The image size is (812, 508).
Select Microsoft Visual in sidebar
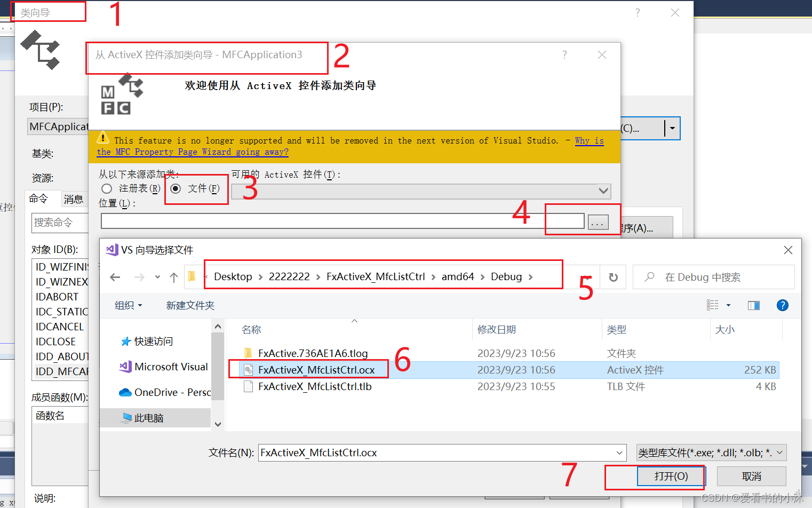coord(164,367)
